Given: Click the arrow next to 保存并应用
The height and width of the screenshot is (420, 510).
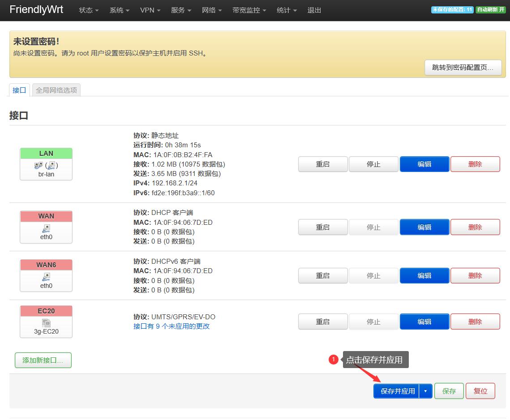Looking at the screenshot, I should click(425, 390).
